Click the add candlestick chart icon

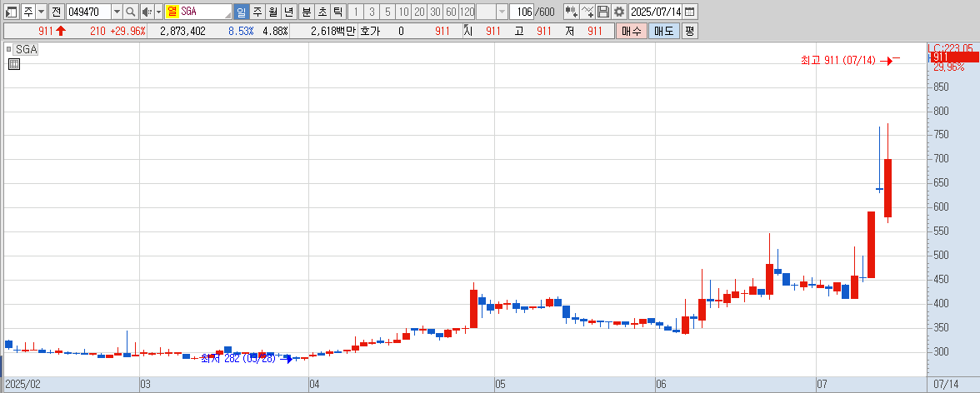[571, 12]
